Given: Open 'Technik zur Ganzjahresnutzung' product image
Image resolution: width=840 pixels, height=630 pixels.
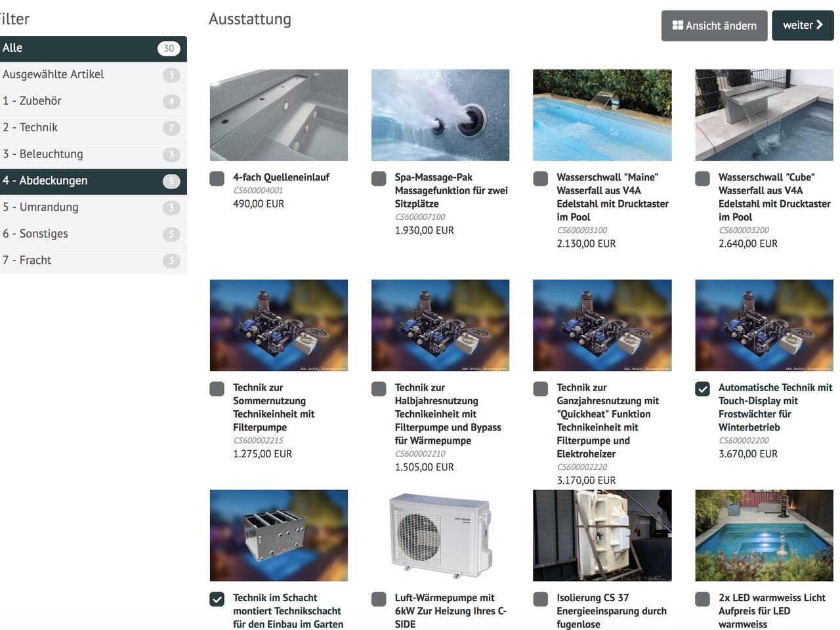Looking at the screenshot, I should (x=602, y=325).
